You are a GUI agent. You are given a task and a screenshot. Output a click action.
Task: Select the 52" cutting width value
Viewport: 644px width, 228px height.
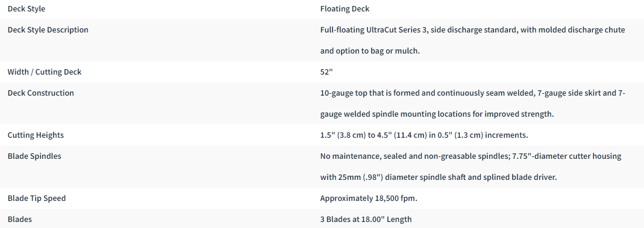point(326,72)
